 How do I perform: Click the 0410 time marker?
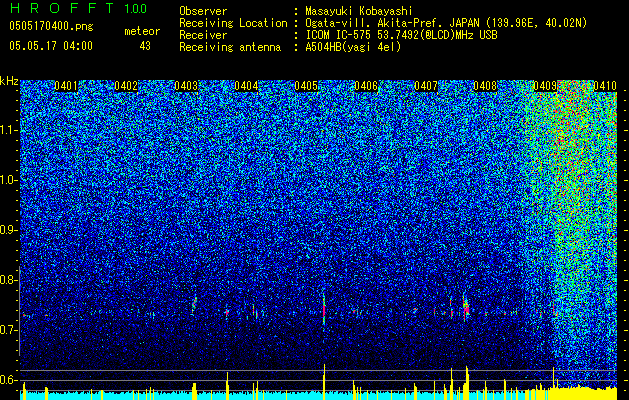(x=605, y=86)
